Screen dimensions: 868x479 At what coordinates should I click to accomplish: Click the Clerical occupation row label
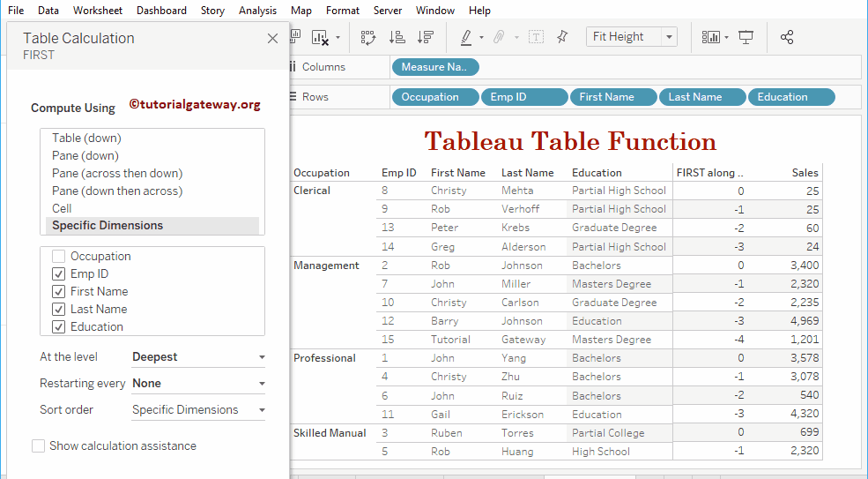pyautogui.click(x=312, y=191)
